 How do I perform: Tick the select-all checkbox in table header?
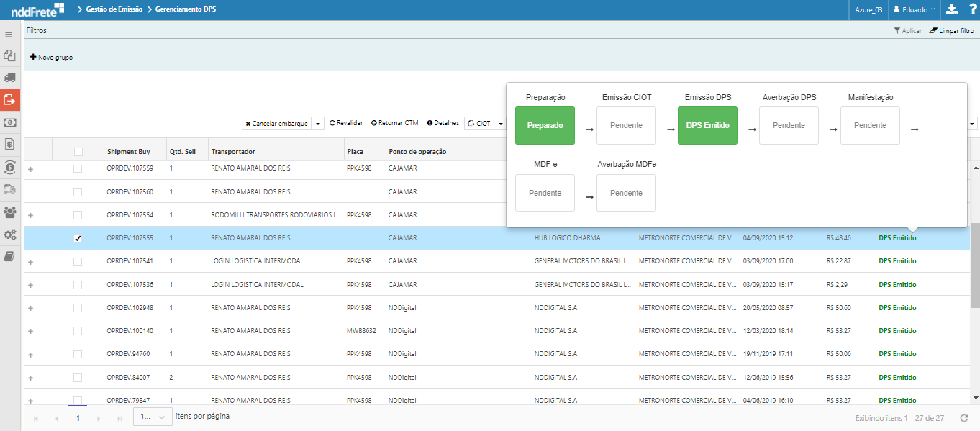coord(78,151)
